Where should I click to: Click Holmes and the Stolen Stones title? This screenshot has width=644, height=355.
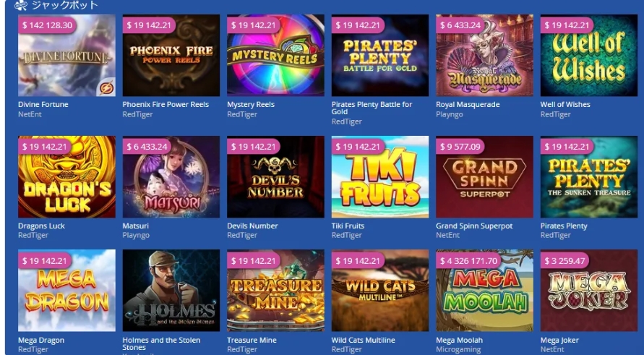coord(161,343)
